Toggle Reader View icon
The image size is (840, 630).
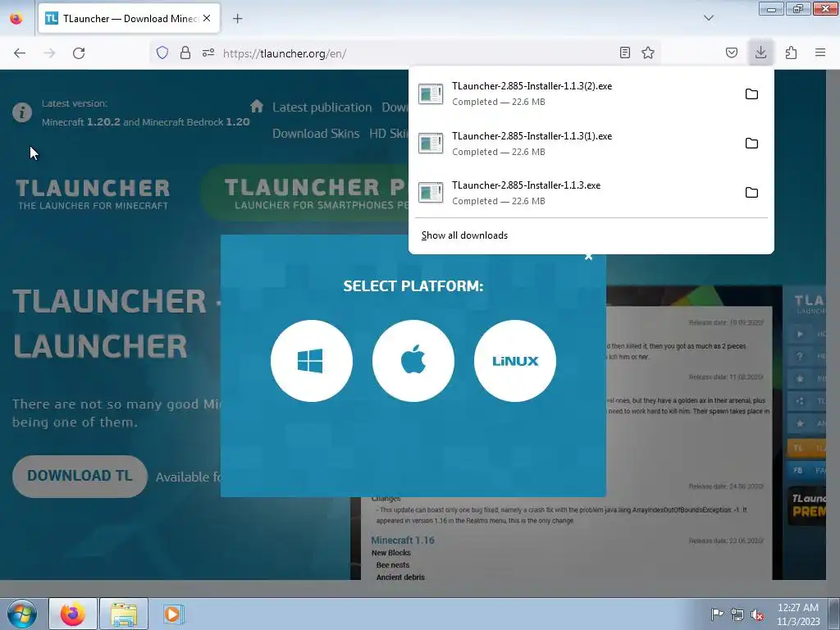click(624, 52)
